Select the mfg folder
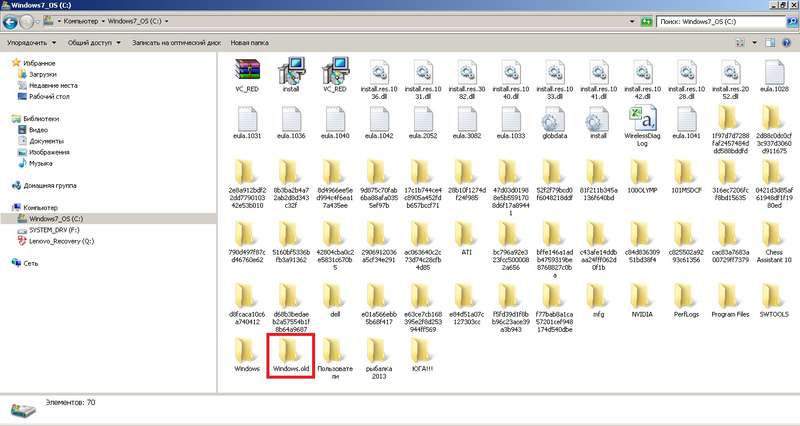The height and width of the screenshot is (426, 800). pos(598,301)
